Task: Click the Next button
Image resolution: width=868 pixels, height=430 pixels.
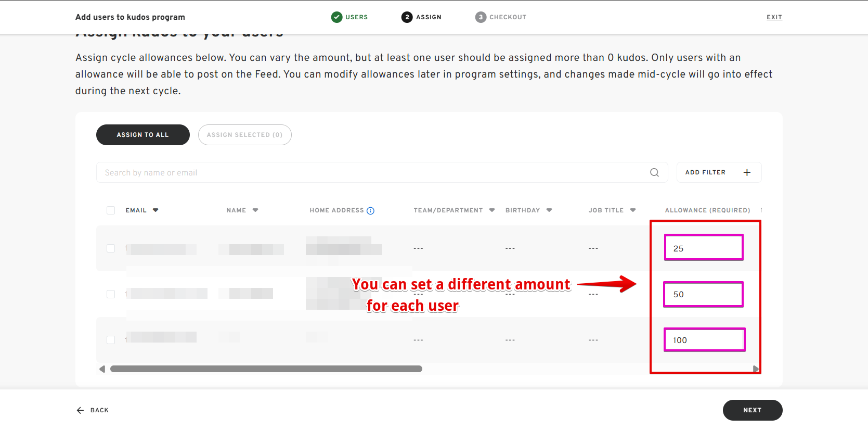Action: 752,410
